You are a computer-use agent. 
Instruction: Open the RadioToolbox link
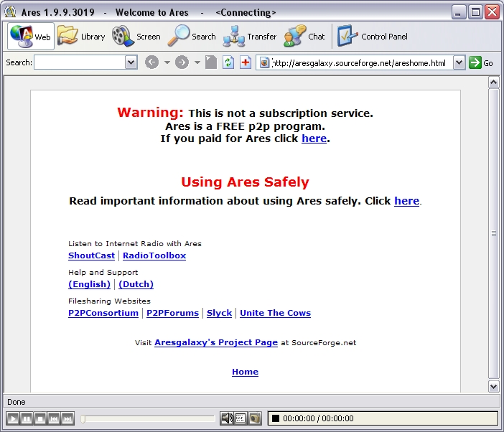point(154,255)
